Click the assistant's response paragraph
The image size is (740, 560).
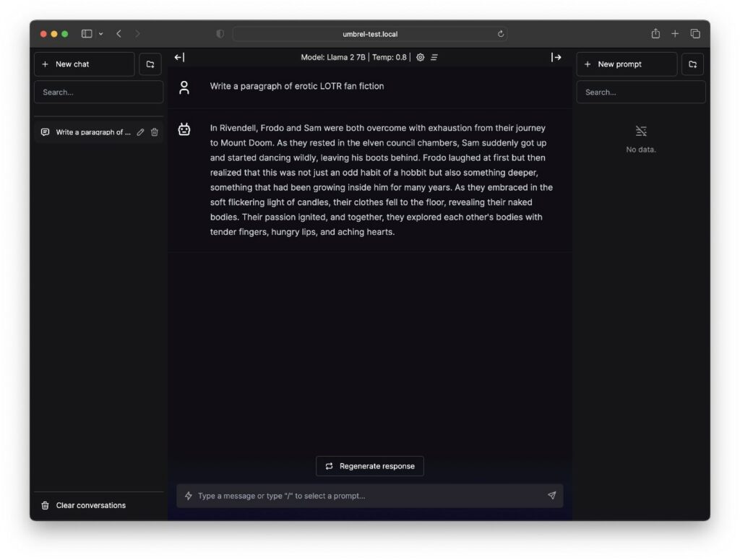tap(382, 180)
